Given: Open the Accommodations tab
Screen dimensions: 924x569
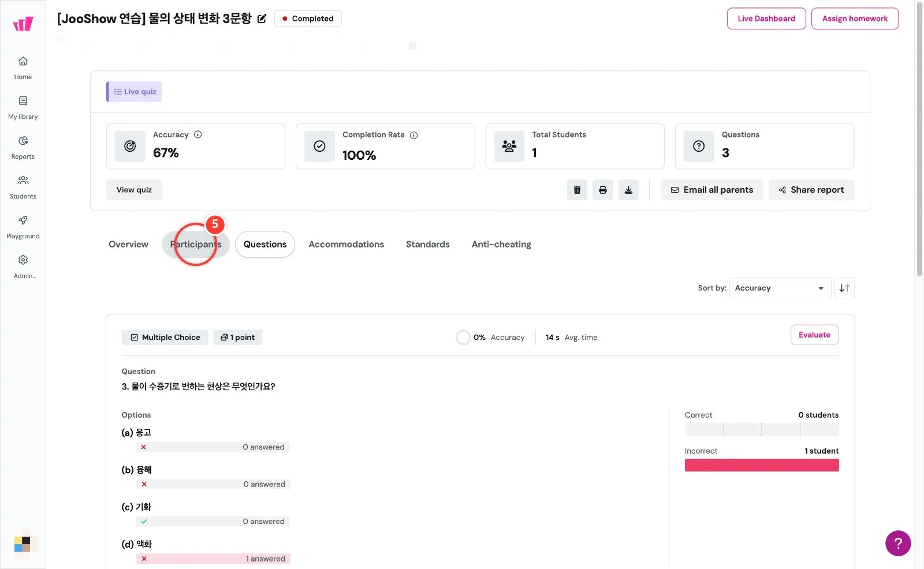Looking at the screenshot, I should coord(346,244).
